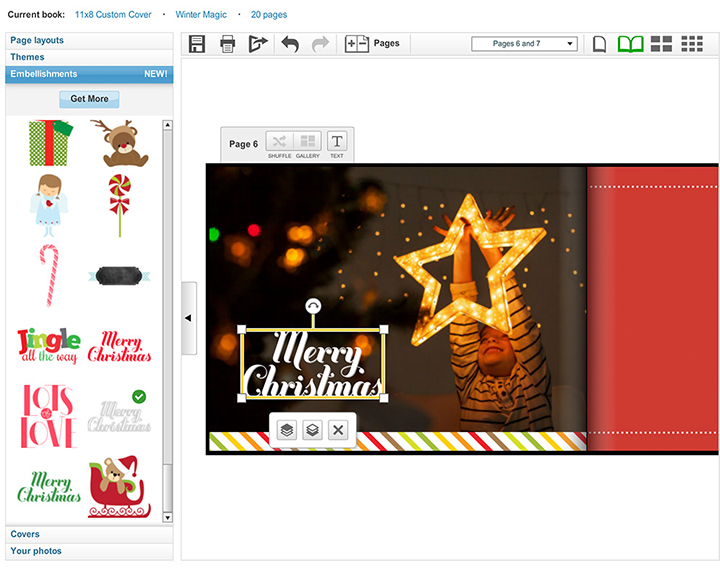The image size is (720, 576).
Task: Rotate the Merry Christmas embellishment handle
Action: (x=313, y=306)
